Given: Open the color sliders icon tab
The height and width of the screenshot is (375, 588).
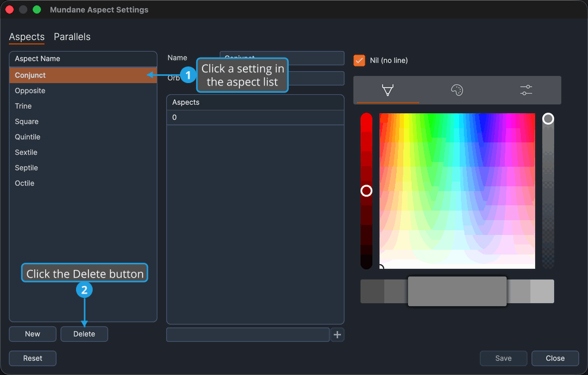Looking at the screenshot, I should tap(526, 90).
